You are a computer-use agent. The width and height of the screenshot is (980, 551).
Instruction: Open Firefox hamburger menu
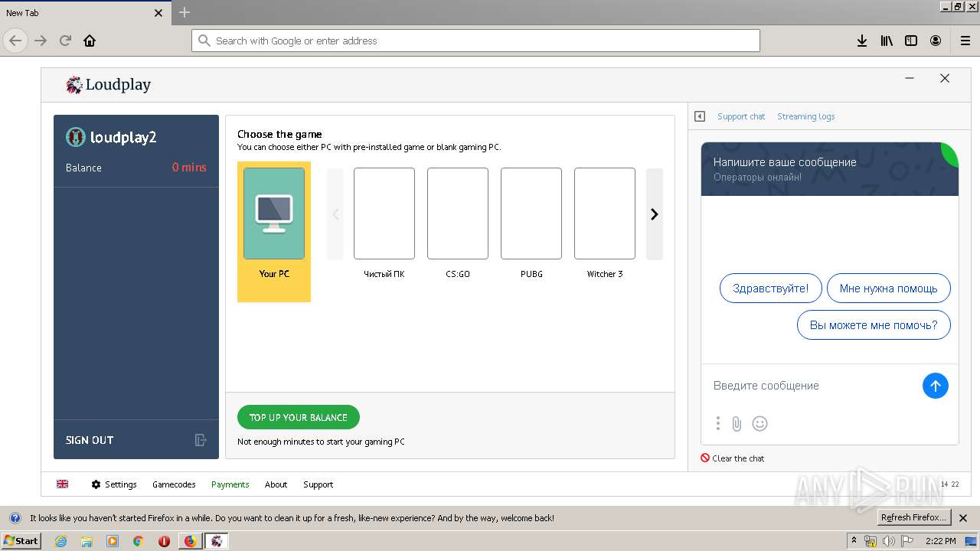click(x=965, y=41)
